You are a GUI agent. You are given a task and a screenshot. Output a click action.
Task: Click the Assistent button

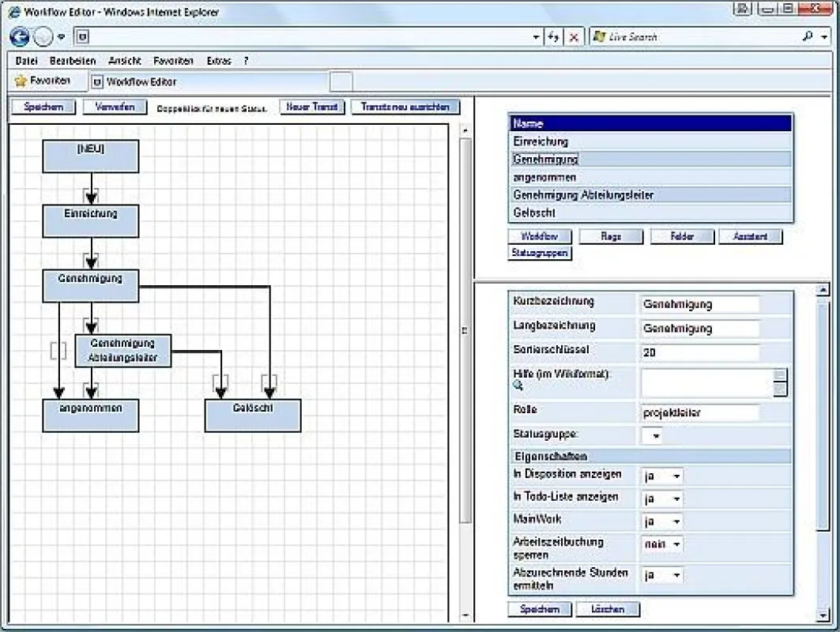click(750, 236)
